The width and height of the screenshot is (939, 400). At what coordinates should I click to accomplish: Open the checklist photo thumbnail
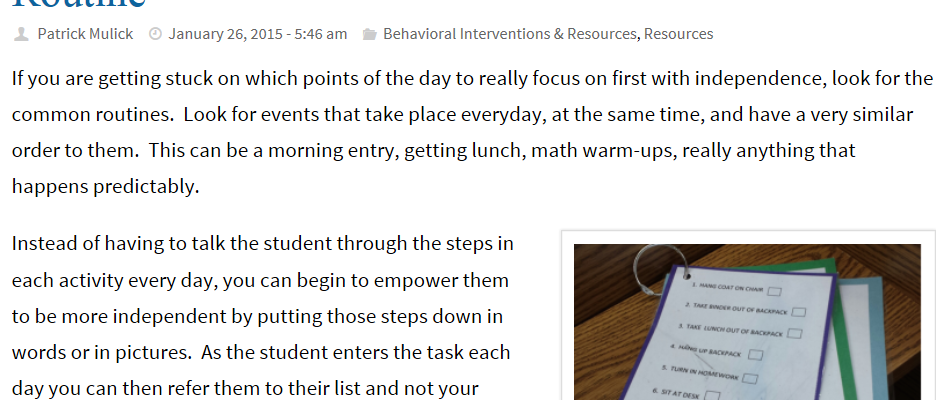pos(747,322)
